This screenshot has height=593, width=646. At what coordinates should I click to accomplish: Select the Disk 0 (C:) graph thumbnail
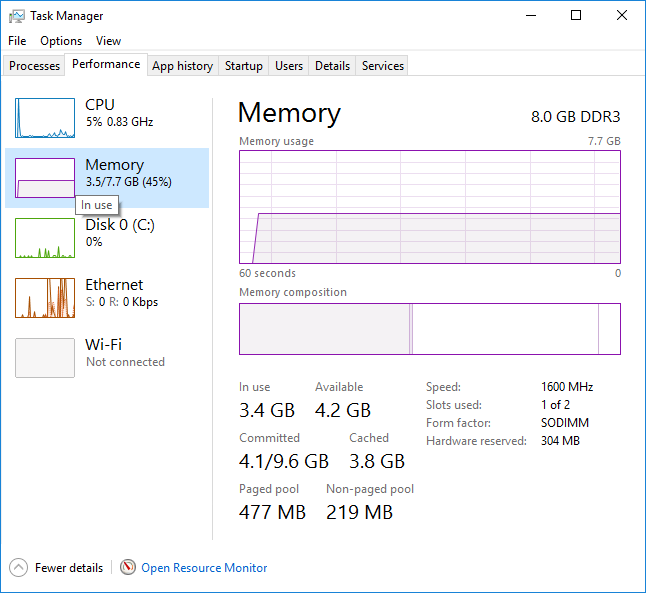click(x=45, y=238)
